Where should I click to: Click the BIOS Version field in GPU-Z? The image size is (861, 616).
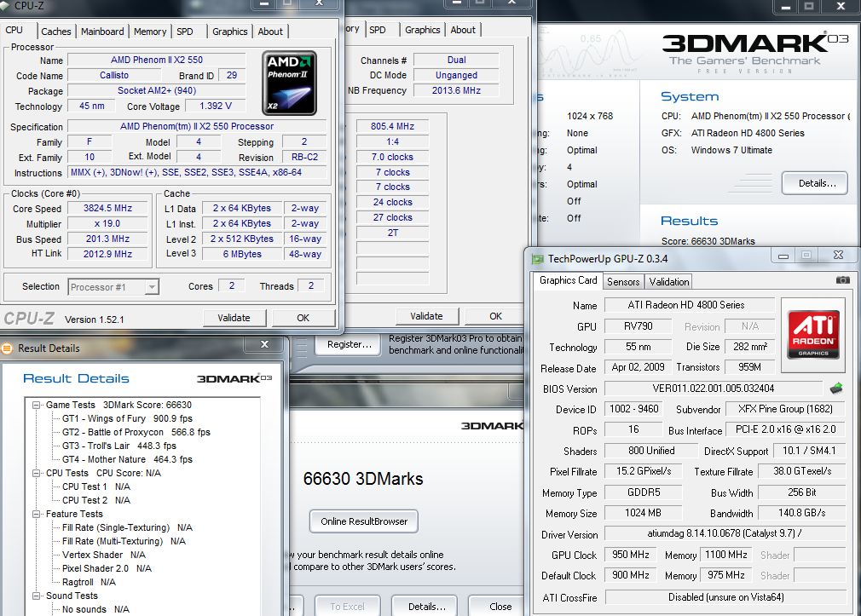pyautogui.click(x=714, y=389)
